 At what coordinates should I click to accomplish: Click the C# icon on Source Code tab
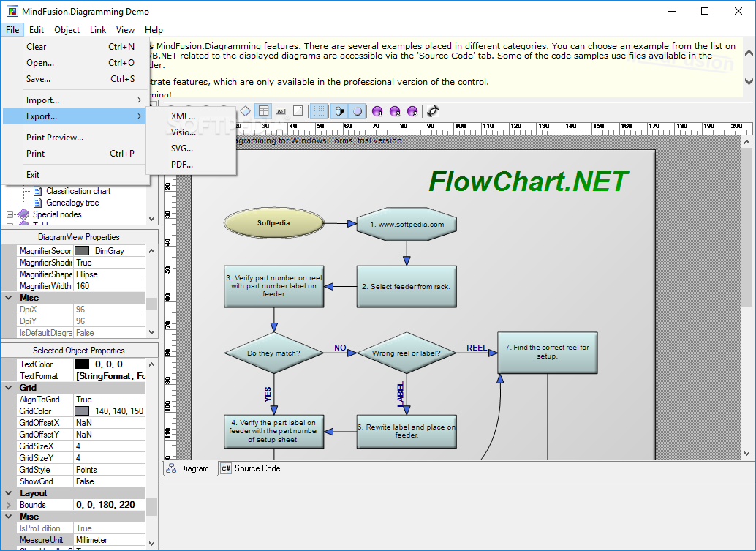pos(226,468)
